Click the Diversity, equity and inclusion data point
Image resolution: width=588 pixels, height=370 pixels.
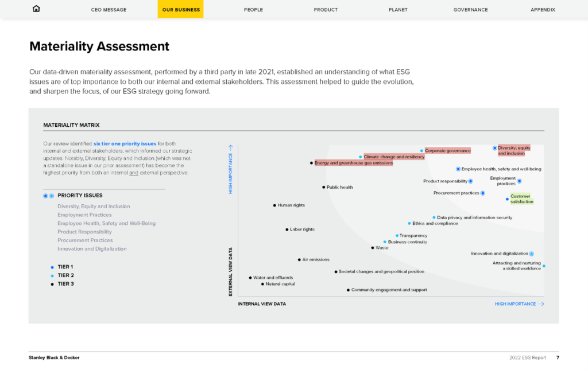tap(495, 148)
